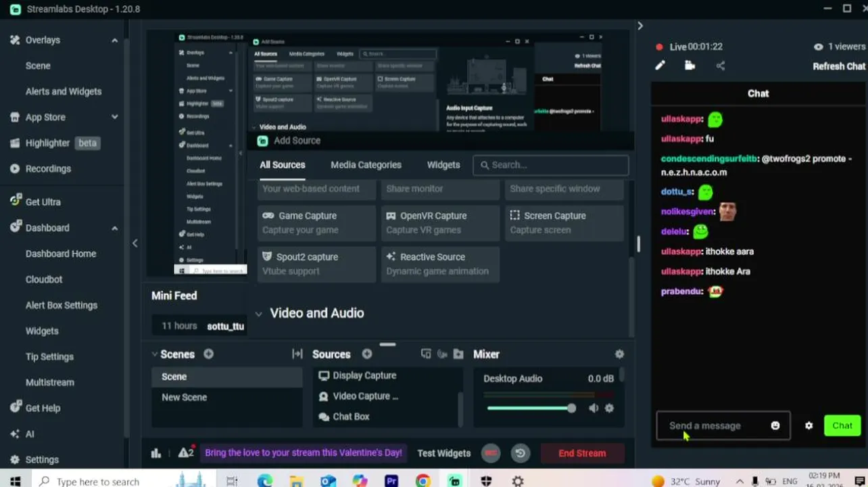Click End Stream
868x487 pixels.
click(582, 453)
